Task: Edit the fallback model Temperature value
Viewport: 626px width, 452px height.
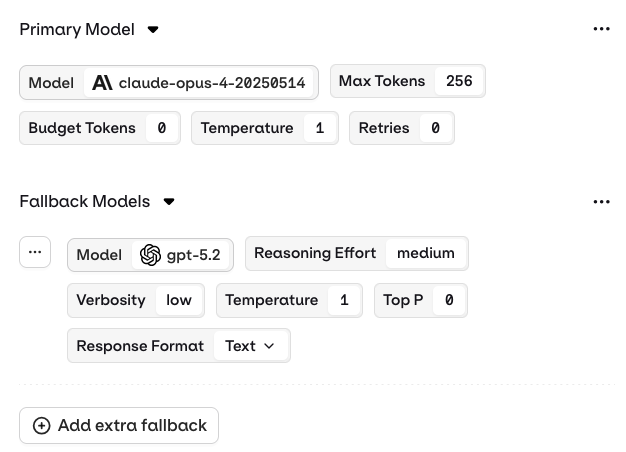Action: [x=344, y=300]
